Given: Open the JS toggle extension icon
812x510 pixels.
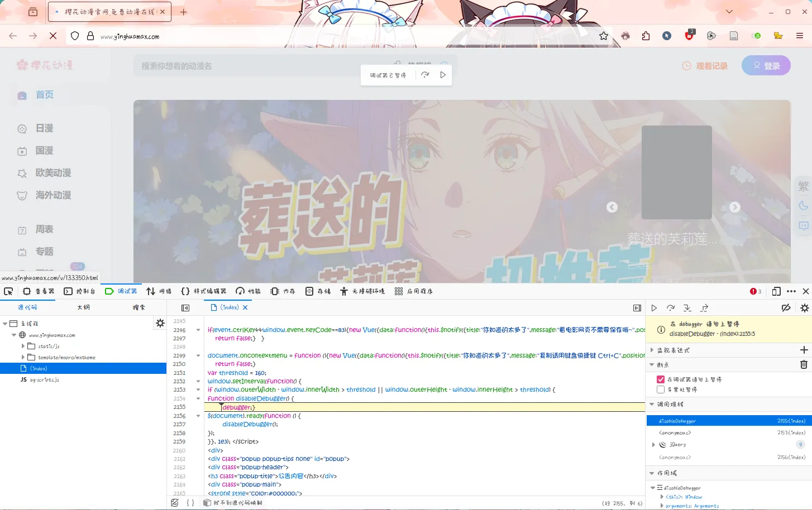Looking at the screenshot, I should (757, 36).
